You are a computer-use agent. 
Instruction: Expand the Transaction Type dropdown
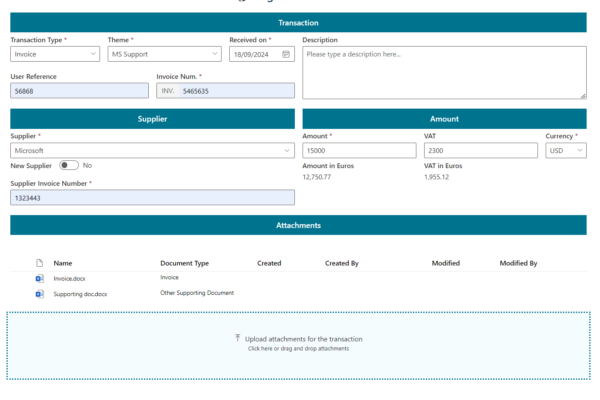click(x=54, y=54)
